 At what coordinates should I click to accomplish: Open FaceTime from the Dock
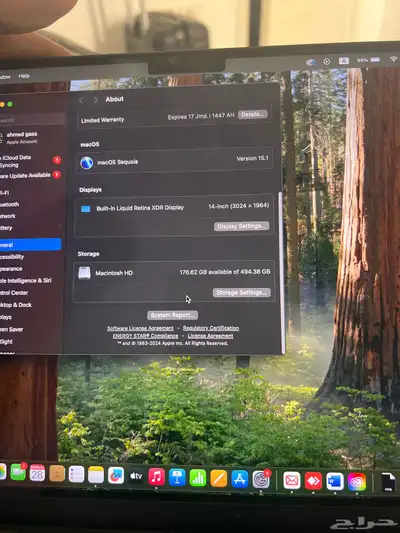tap(18, 472)
